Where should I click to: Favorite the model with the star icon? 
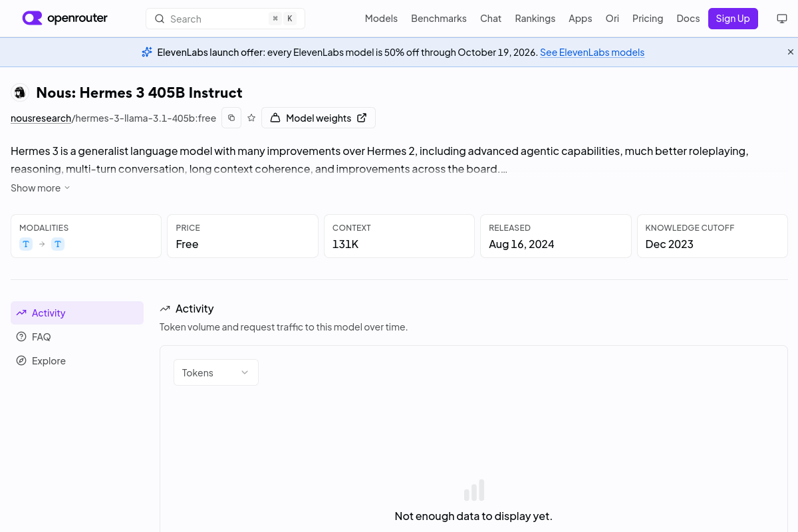(x=251, y=118)
